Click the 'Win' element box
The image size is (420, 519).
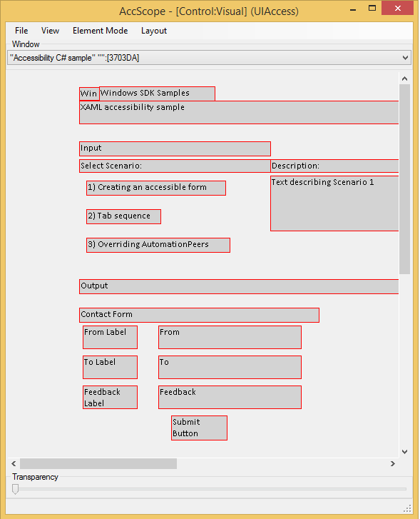tap(89, 94)
